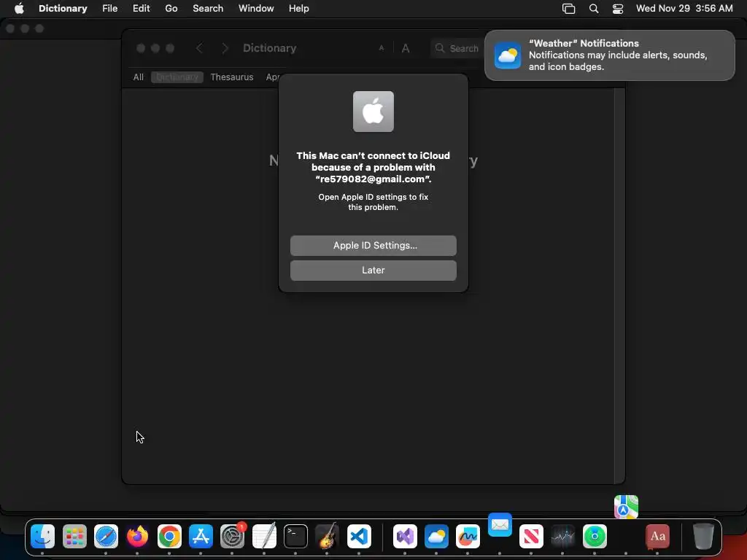Launch Safari from the dock

click(106, 536)
